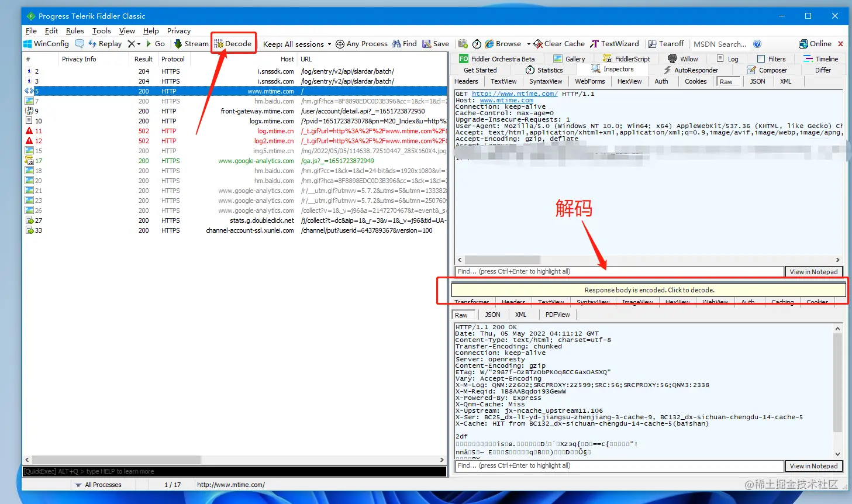
Task: Click the camera screenshot icon
Action: tap(463, 44)
